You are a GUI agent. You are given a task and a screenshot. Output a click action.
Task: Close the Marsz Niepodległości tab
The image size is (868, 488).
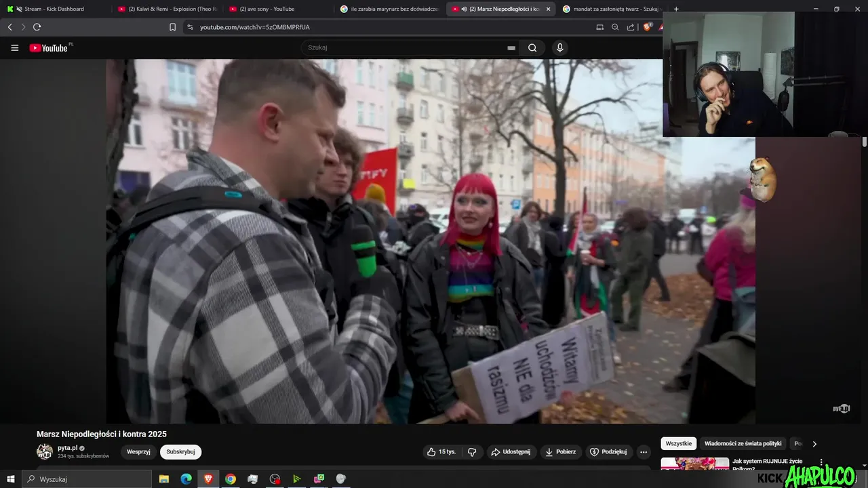(548, 9)
